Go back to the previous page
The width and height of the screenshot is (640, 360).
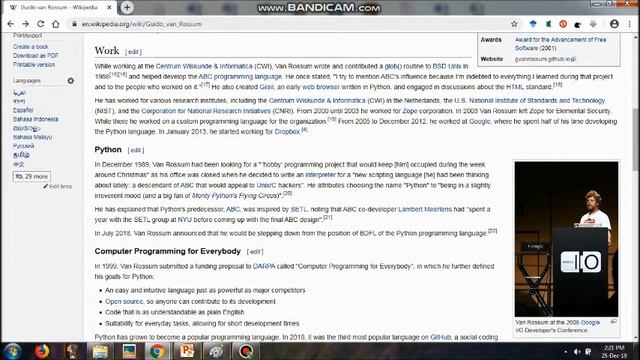coord(11,24)
